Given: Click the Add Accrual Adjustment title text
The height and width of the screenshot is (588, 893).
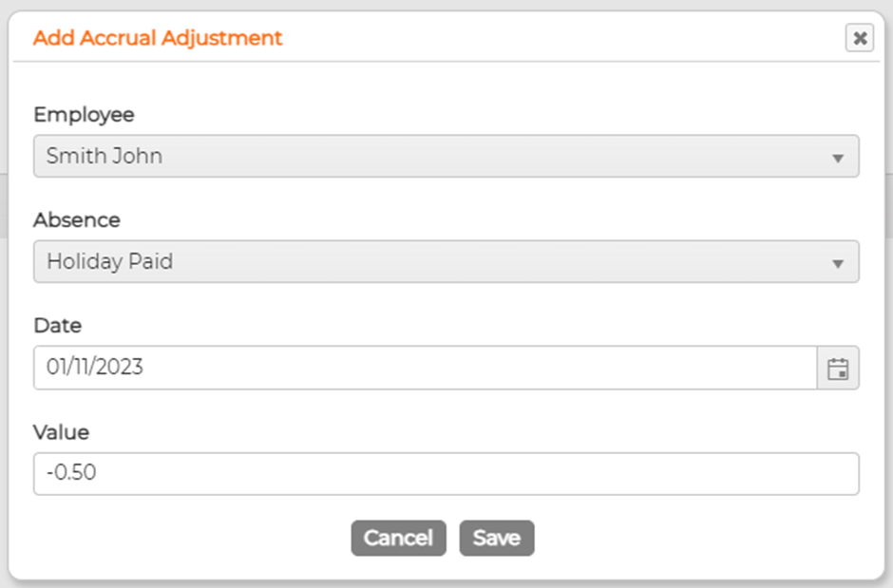Looking at the screenshot, I should point(158,39).
